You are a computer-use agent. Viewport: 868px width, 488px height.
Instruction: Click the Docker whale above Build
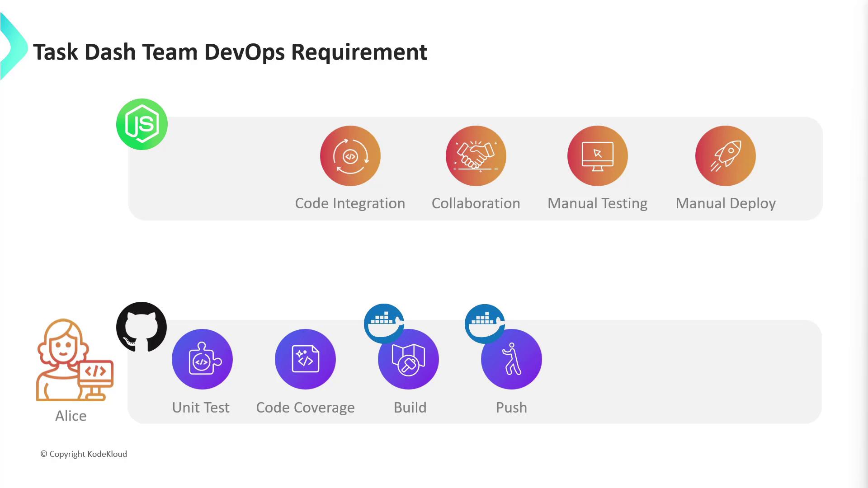pyautogui.click(x=383, y=322)
